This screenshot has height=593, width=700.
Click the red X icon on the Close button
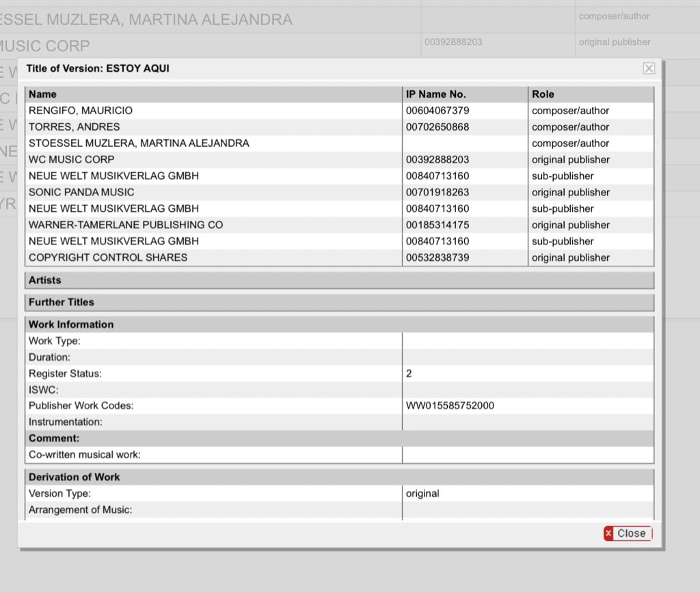[608, 534]
